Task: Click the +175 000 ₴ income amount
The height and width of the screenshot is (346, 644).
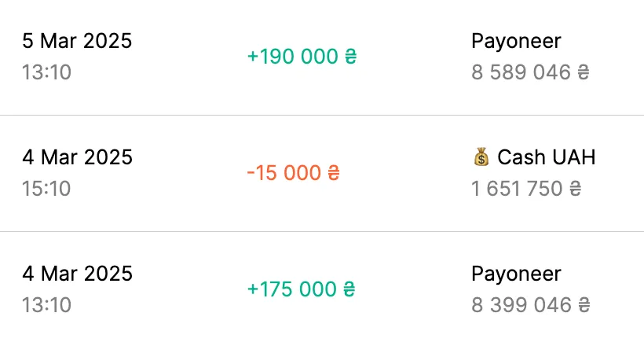Action: coord(301,289)
